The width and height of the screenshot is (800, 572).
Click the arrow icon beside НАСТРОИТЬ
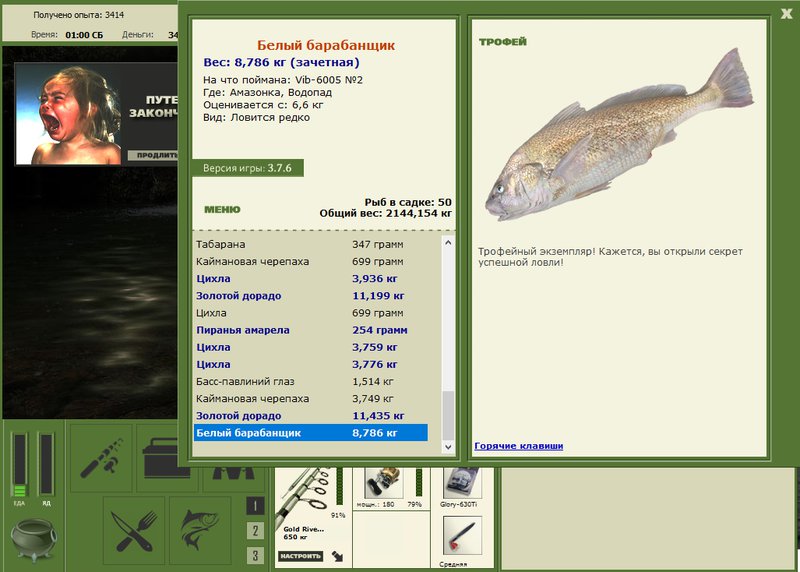(x=337, y=556)
